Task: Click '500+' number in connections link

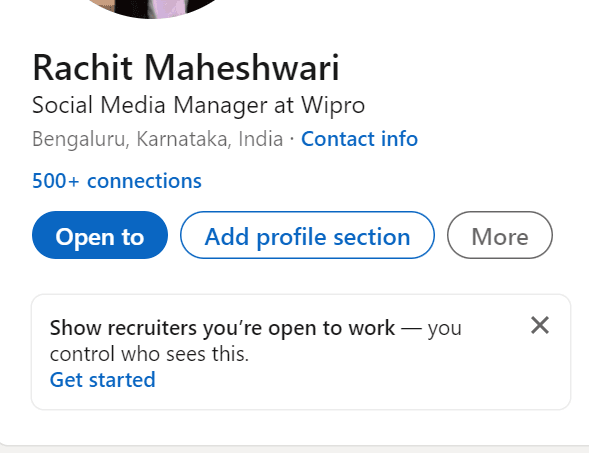Action: click(x=56, y=181)
